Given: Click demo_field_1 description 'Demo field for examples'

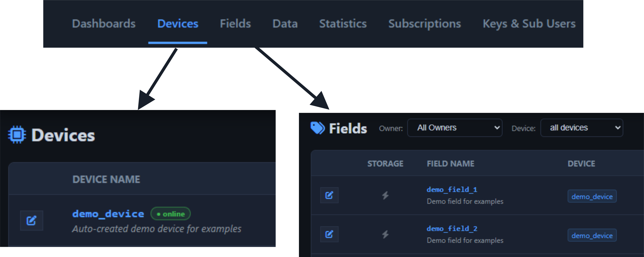Looking at the screenshot, I should pos(465,201).
